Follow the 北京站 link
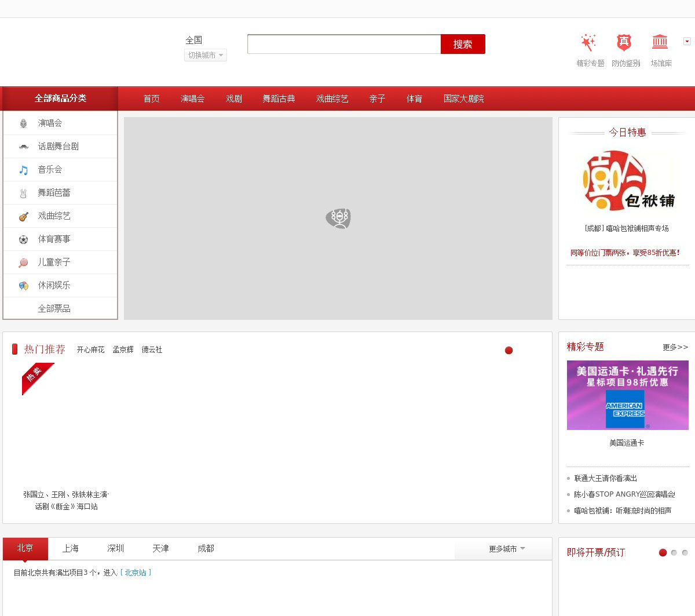The image size is (695, 616). click(x=136, y=573)
